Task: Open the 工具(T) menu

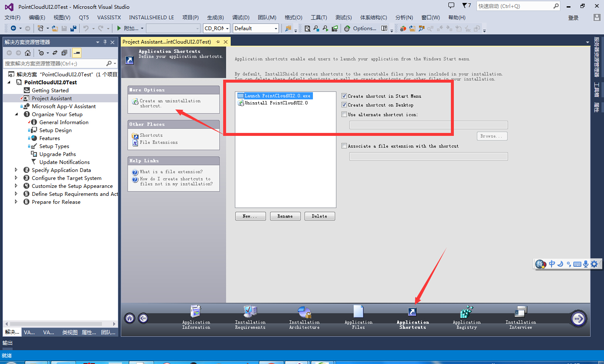Action: point(319,17)
